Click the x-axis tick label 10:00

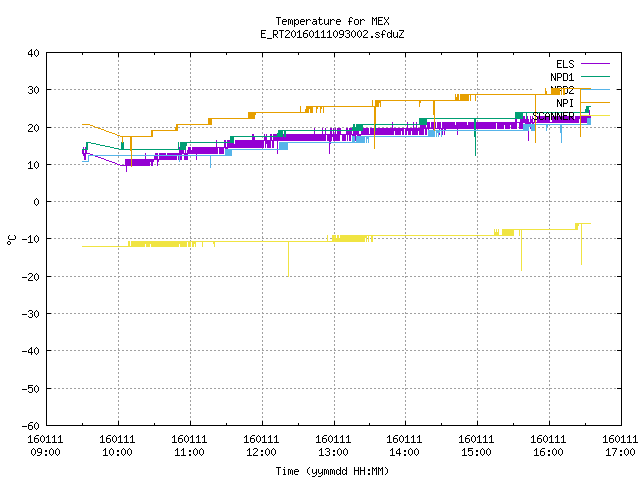(x=117, y=452)
